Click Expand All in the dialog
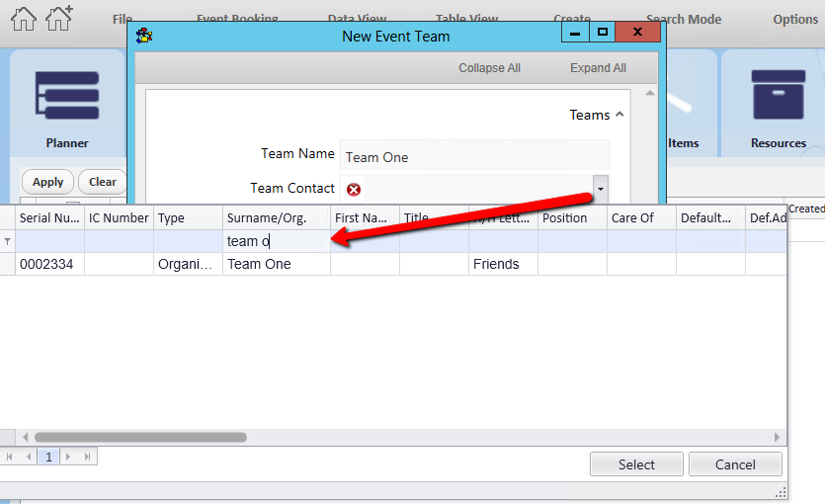The width and height of the screenshot is (825, 504). pos(598,68)
